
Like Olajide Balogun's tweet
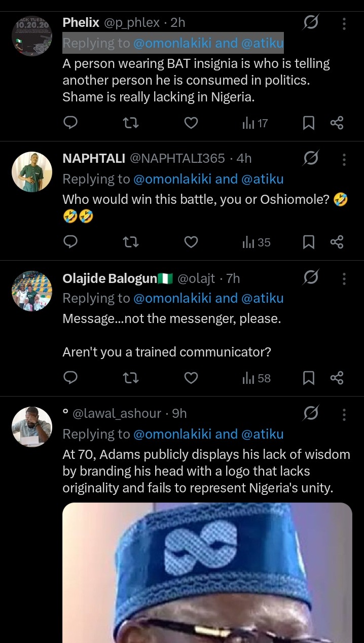click(x=191, y=378)
